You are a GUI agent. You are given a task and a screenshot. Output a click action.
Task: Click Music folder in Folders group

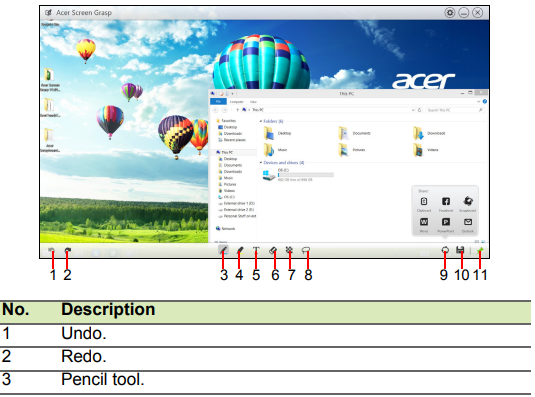click(x=276, y=150)
